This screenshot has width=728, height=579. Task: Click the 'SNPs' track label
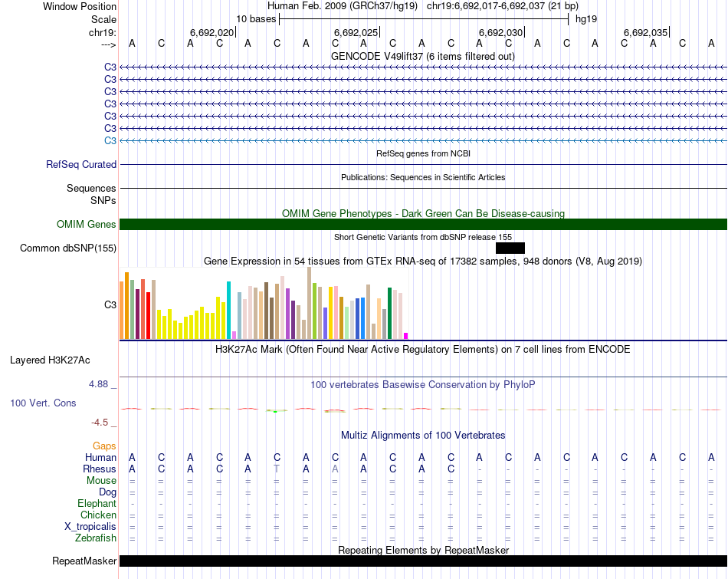click(x=103, y=200)
